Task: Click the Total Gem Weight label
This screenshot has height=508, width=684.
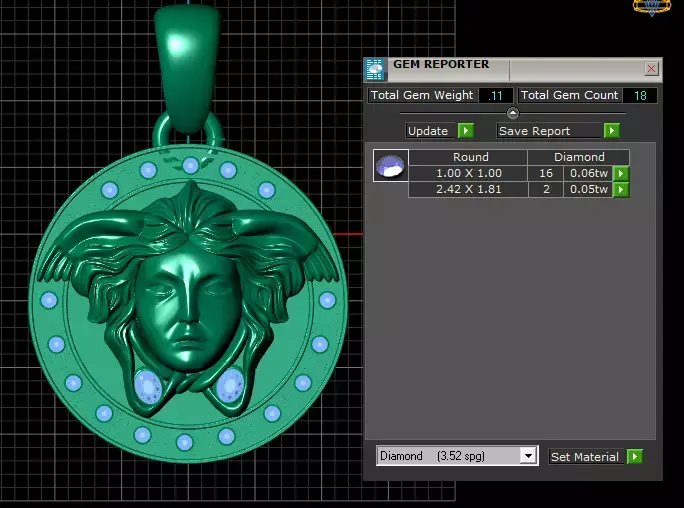Action: coord(422,95)
